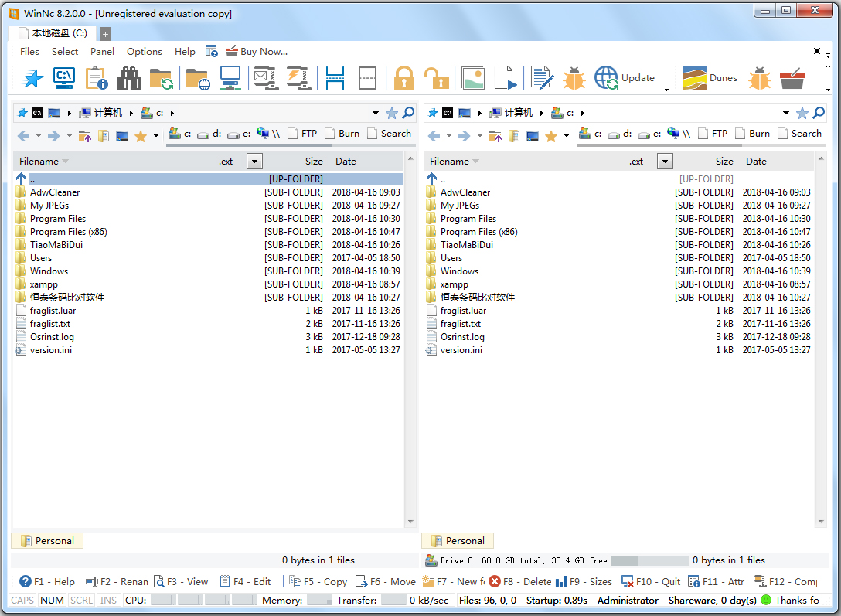Switch left panel to d: drive
Screen dimensions: 841x616
[x=209, y=134]
